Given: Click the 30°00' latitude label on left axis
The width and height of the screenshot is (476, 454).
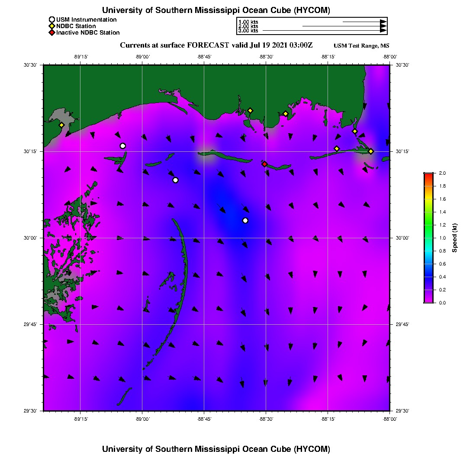Looking at the screenshot, I should point(30,238).
